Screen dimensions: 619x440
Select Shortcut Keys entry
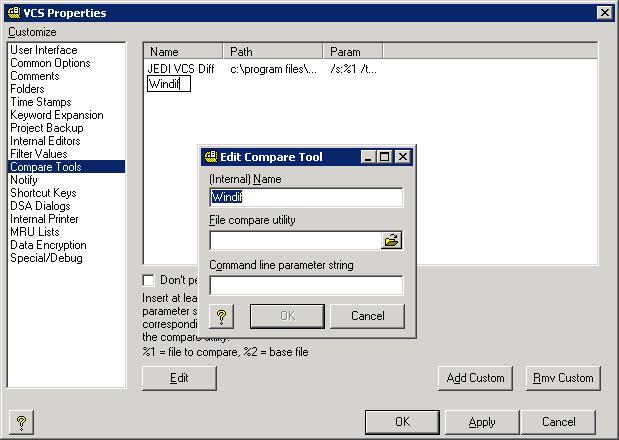(66, 193)
